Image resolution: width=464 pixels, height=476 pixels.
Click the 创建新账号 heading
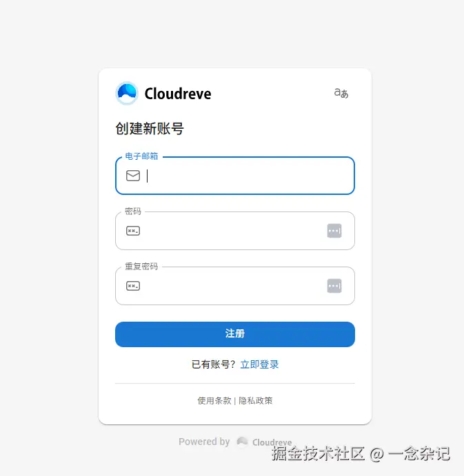point(150,128)
